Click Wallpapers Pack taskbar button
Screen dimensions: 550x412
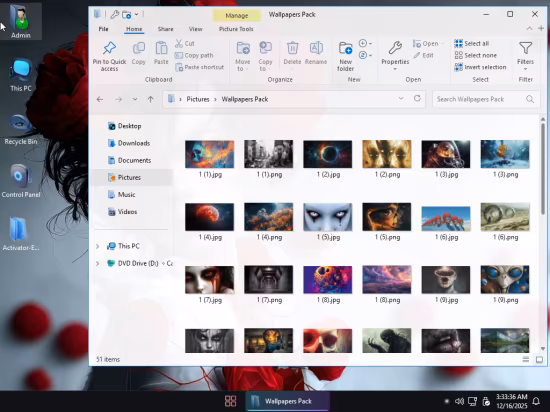click(287, 401)
